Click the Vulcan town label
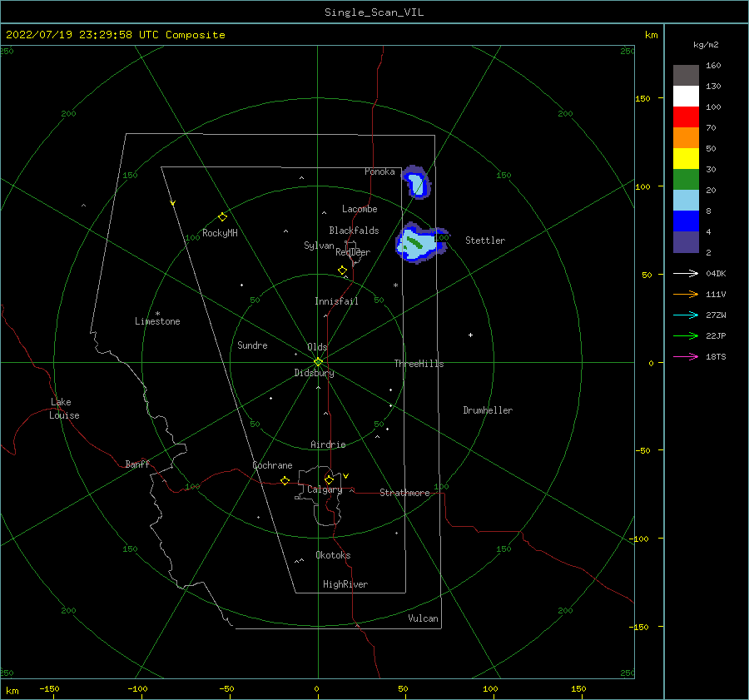Viewport: 749px width, 700px height. point(423,618)
